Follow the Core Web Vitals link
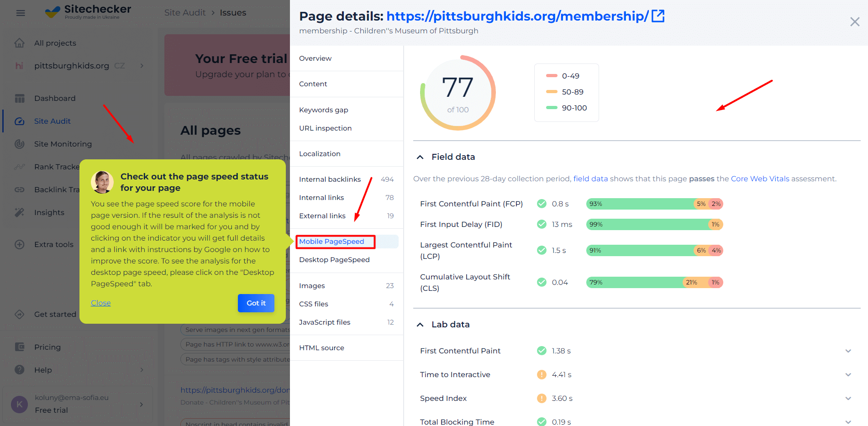 [760, 179]
